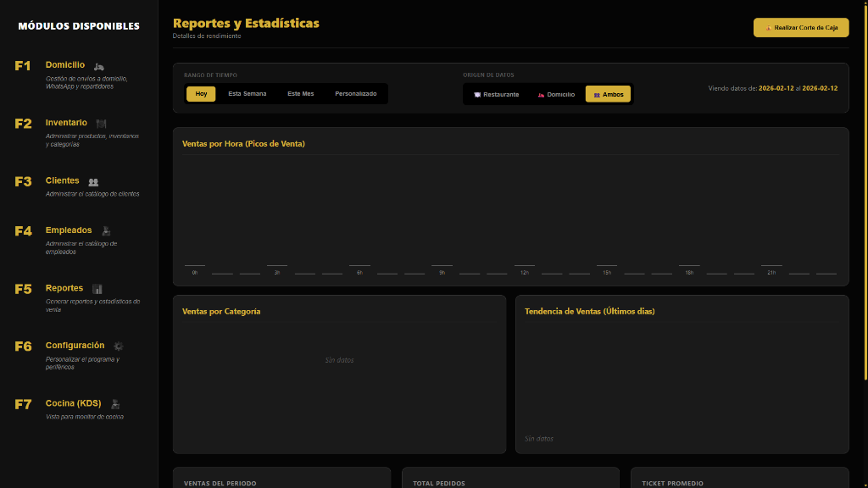Image resolution: width=868 pixels, height=488 pixels.
Task: Select Ambos as data origin
Action: 608,95
